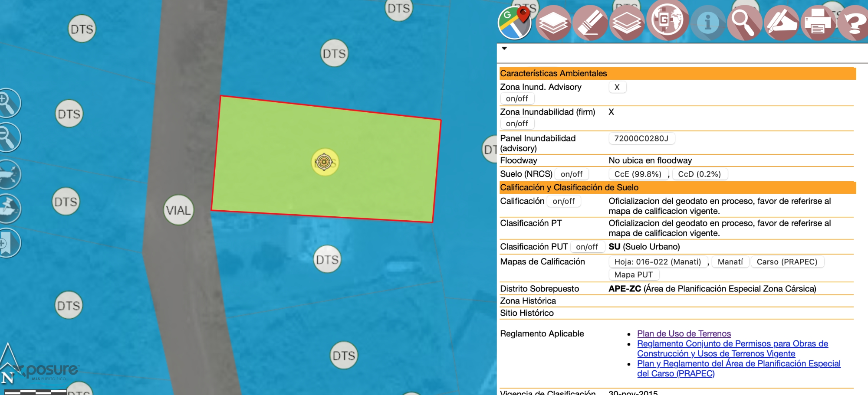Open Plan de Uso de Terrenos link

(x=684, y=333)
